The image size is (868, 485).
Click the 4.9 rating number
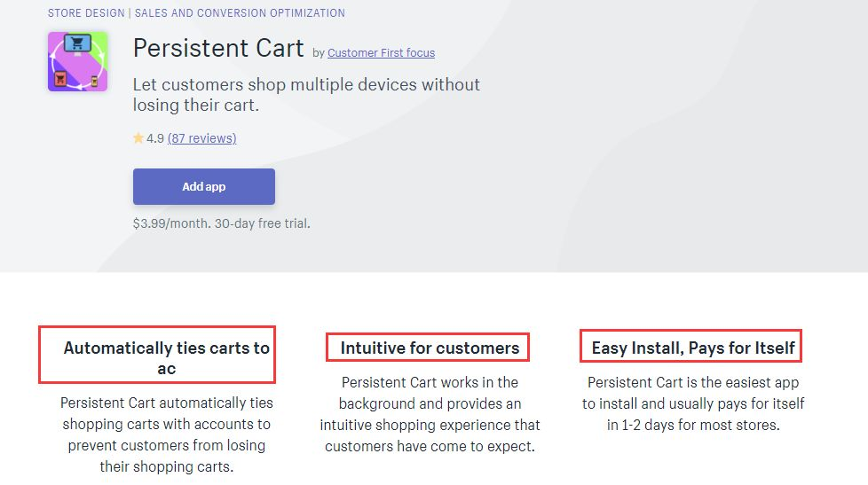click(x=155, y=138)
